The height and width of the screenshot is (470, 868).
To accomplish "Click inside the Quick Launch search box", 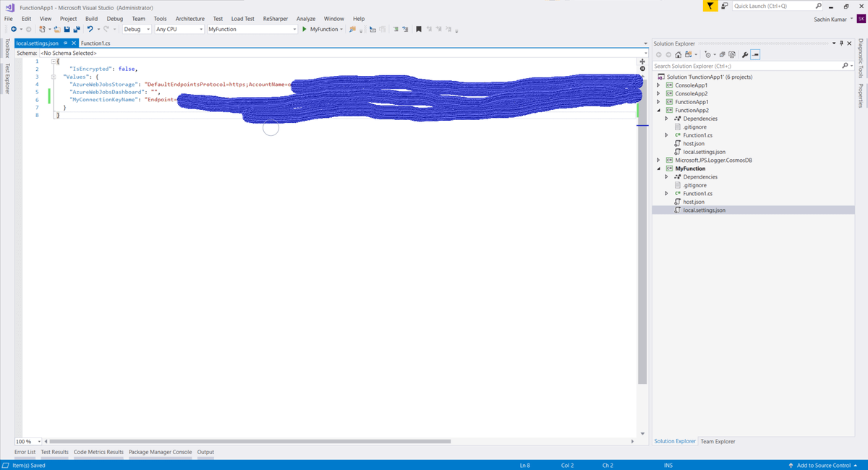I will (x=778, y=5).
